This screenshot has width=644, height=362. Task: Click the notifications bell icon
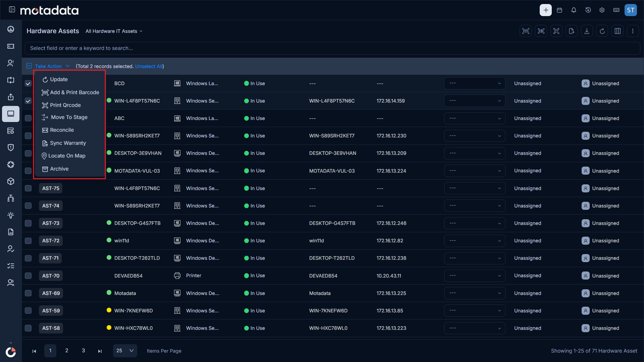click(574, 10)
